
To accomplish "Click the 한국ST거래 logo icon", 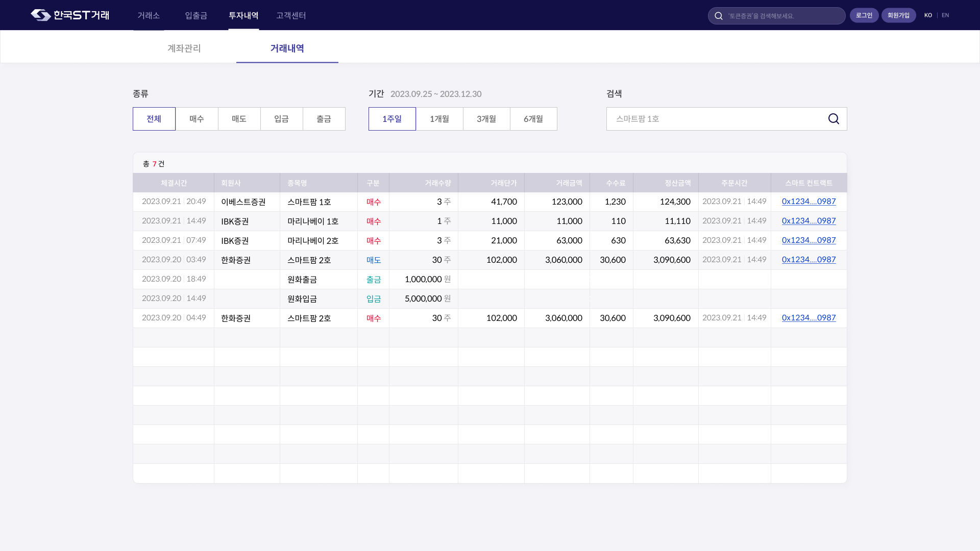I will coord(41,15).
